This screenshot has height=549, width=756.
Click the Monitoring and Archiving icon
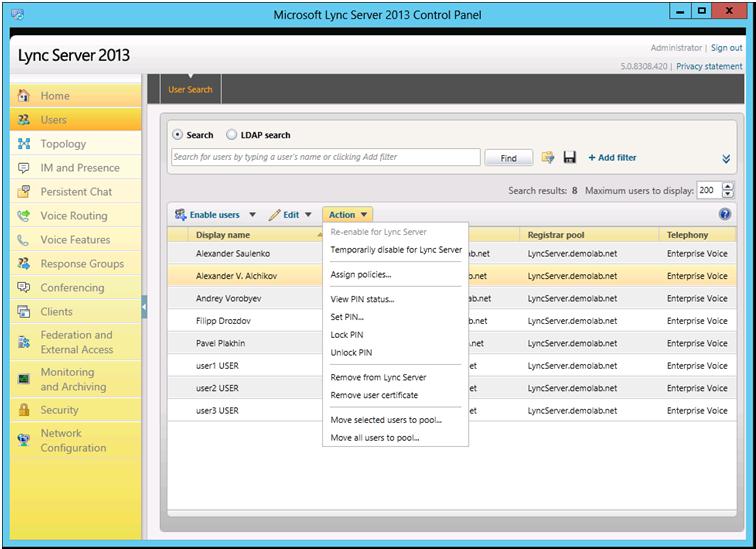click(24, 379)
